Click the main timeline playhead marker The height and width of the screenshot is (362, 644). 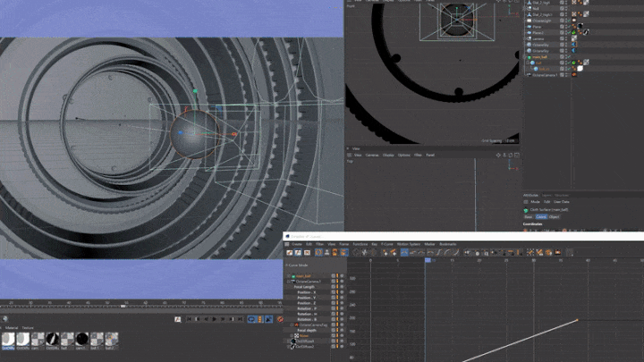coord(123,306)
